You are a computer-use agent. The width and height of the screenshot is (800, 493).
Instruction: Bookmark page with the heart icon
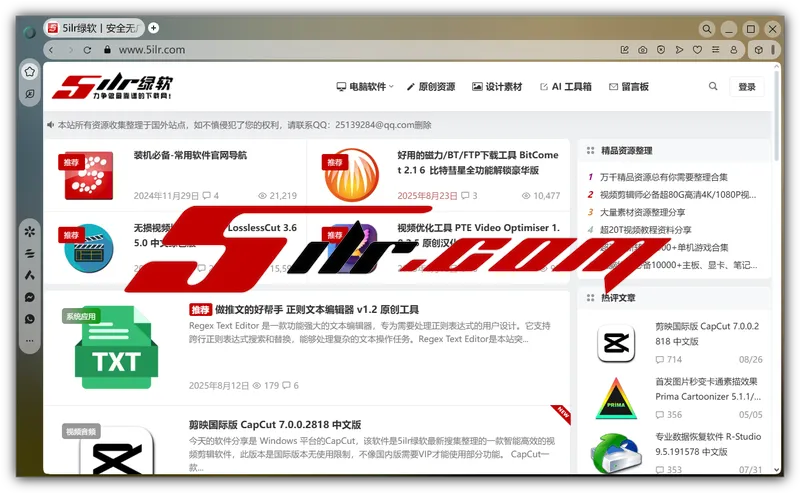click(697, 50)
